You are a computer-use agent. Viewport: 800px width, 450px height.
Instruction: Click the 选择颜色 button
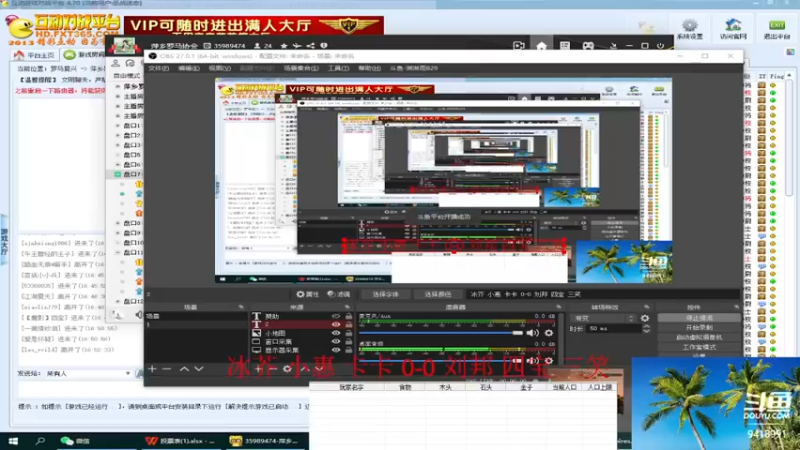click(x=437, y=294)
